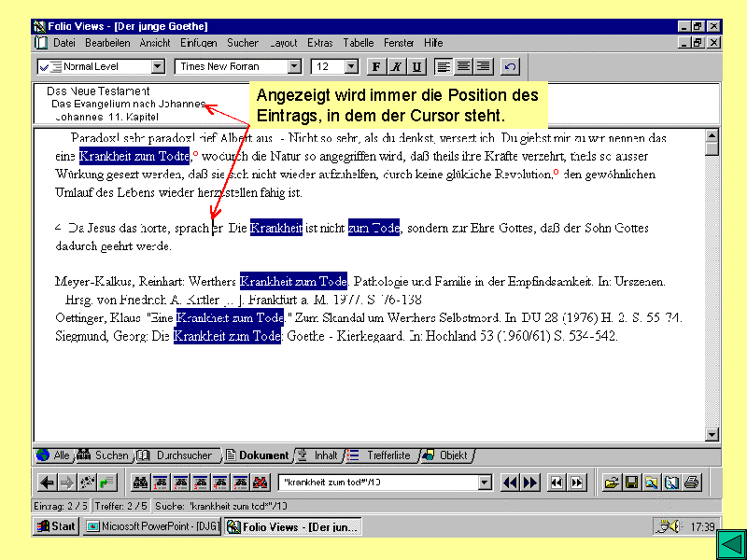Click the Microsoft PowerPoint taskbar button
Image resolution: width=747 pixels, height=560 pixels.
coord(152,527)
